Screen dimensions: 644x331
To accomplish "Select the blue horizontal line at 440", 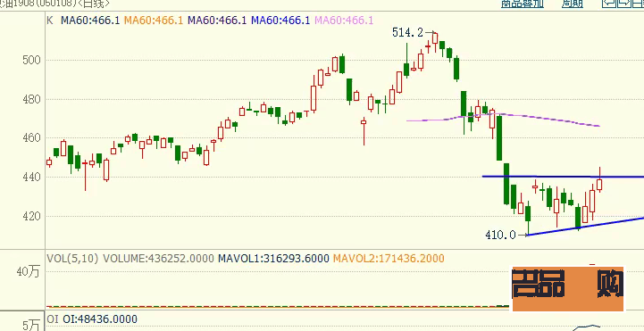I will (x=563, y=177).
